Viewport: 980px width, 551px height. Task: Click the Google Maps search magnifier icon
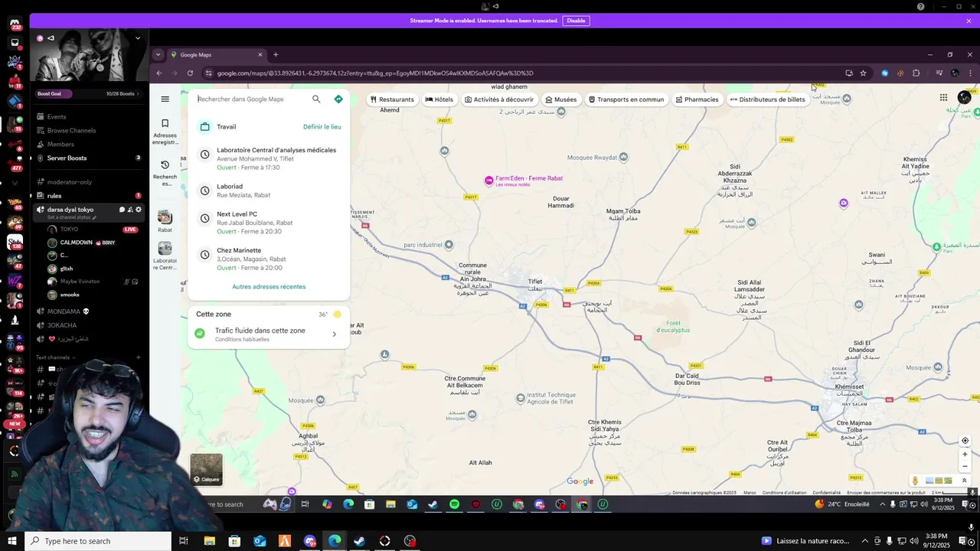(316, 99)
